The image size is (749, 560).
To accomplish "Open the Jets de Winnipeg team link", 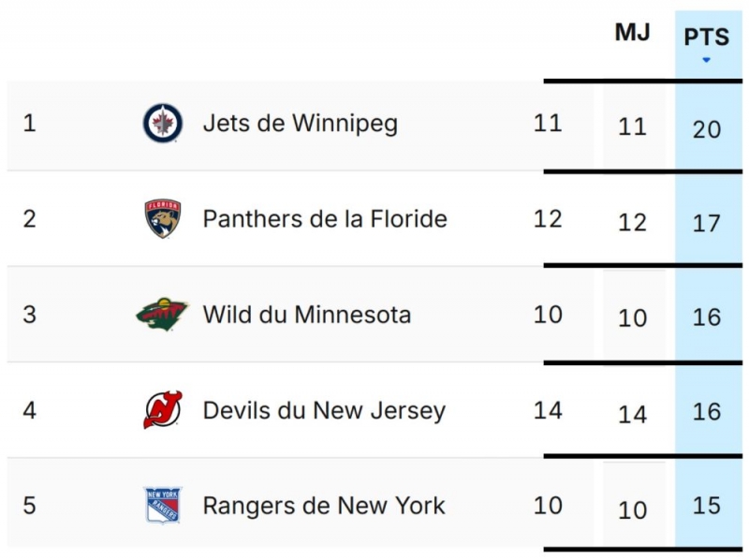I will (300, 123).
